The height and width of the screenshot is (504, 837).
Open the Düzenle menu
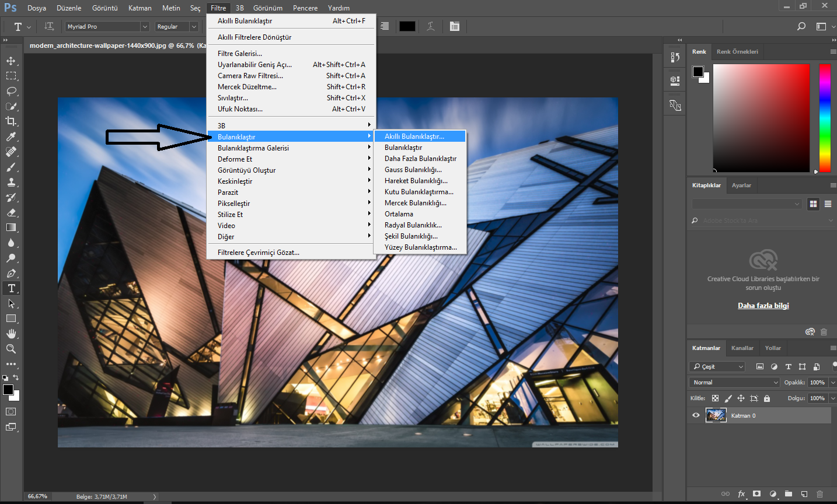(x=69, y=8)
